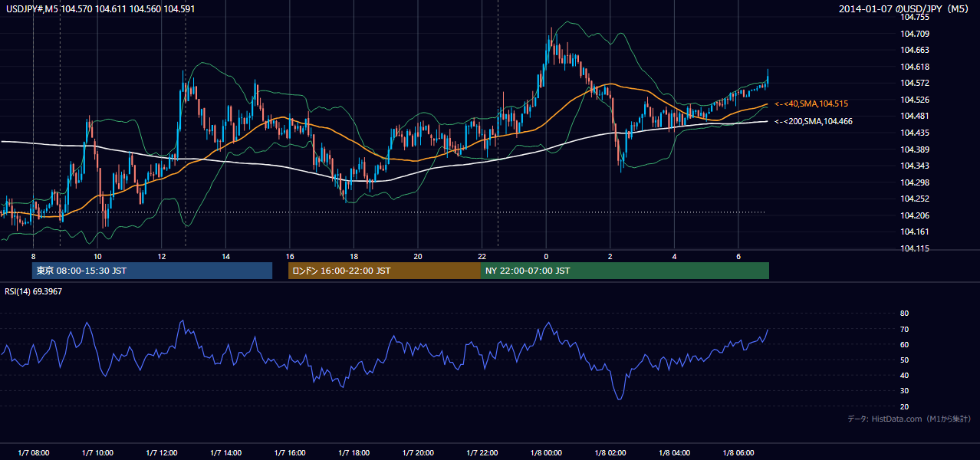Click price axis value 104.343

(x=916, y=166)
